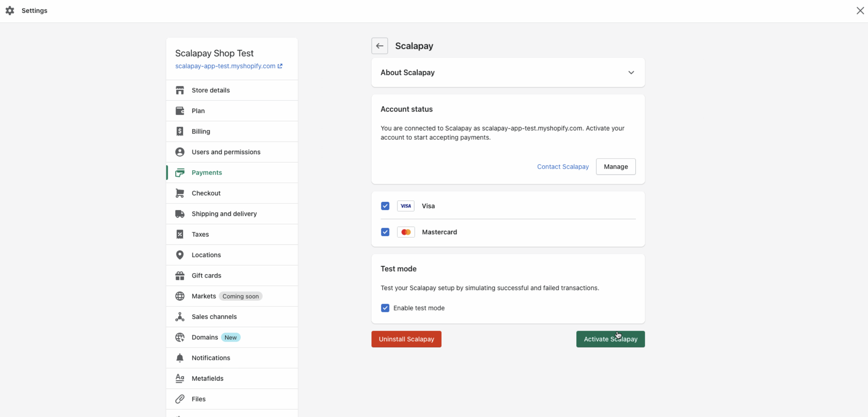
Task: Open the Payments section
Action: pyautogui.click(x=232, y=173)
